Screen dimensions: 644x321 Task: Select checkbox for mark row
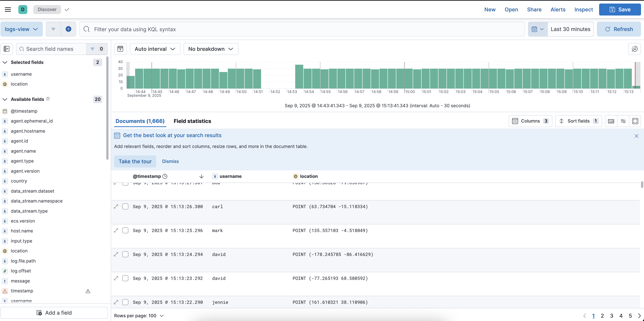[x=125, y=230]
